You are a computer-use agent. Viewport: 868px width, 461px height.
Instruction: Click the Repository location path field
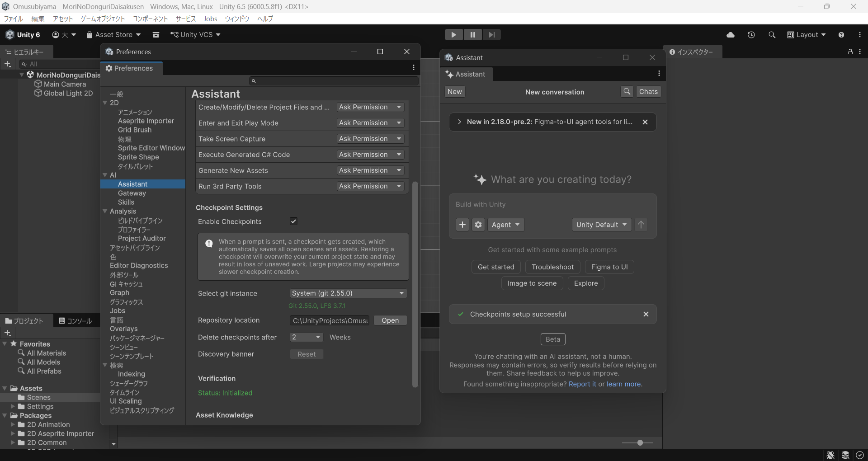pyautogui.click(x=330, y=320)
